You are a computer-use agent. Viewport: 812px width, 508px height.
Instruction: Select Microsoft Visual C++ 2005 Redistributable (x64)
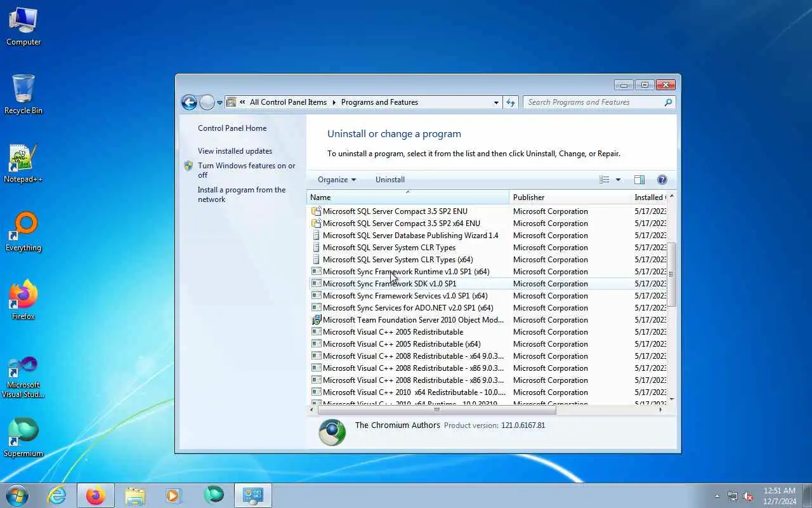point(487,344)
